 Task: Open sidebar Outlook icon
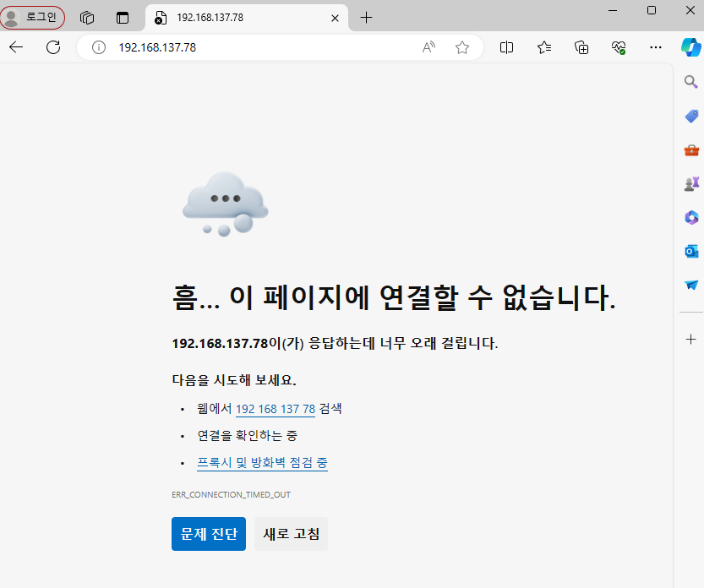pos(691,252)
